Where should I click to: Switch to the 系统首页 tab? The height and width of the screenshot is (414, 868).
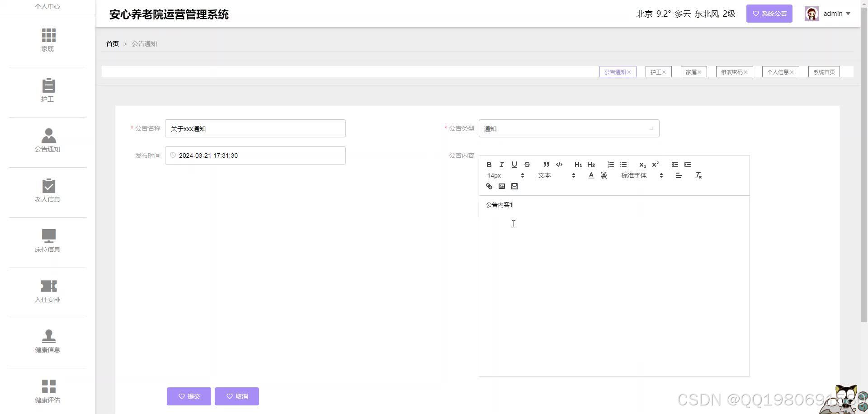pyautogui.click(x=824, y=72)
